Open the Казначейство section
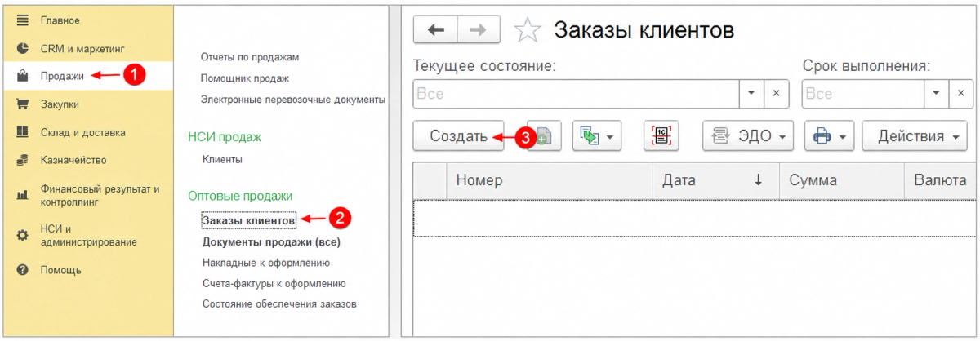The width and height of the screenshot is (980, 341). click(x=73, y=160)
